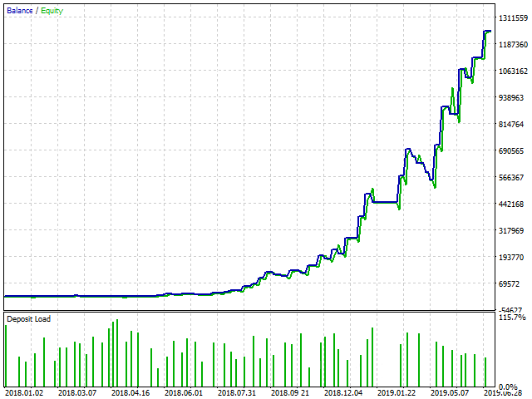Click the 317969 axis value
532x399 pixels.
(x=511, y=231)
